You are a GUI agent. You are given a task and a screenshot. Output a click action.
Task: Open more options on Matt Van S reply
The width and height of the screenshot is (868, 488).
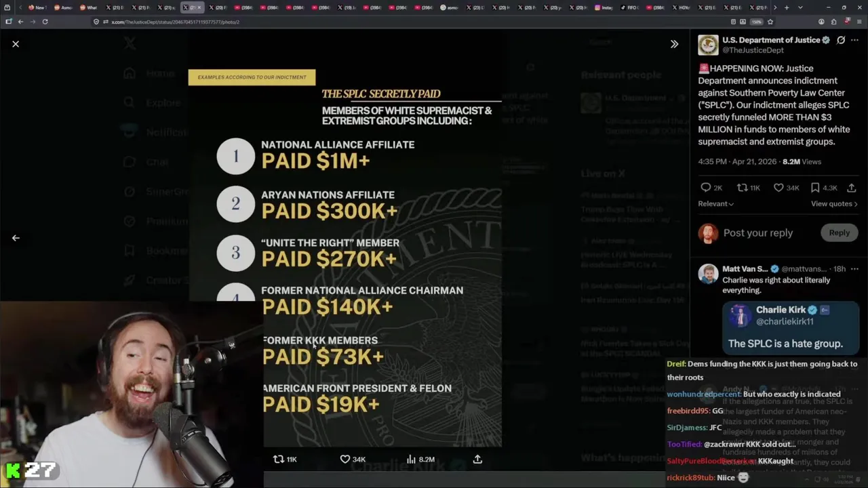(854, 269)
